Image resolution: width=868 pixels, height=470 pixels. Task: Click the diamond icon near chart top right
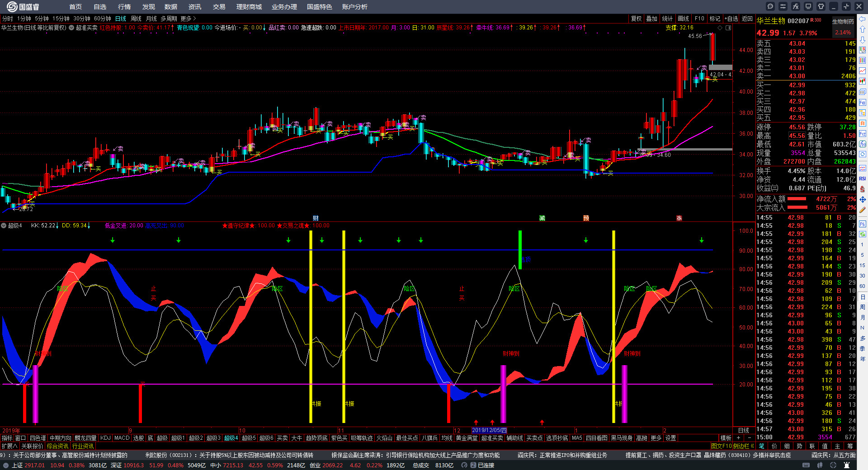click(720, 28)
